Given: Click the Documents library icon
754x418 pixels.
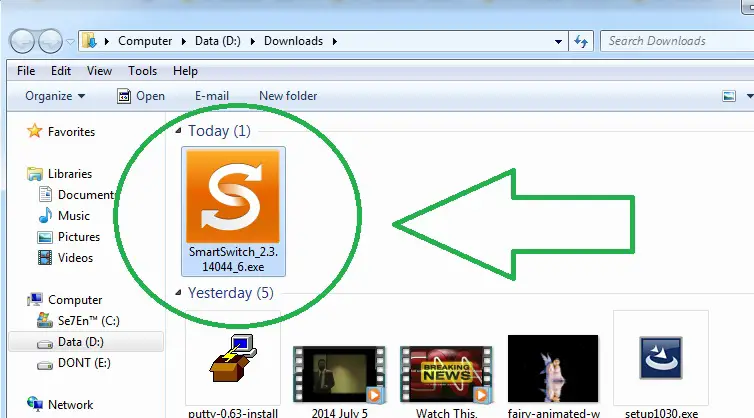Looking at the screenshot, I should 45,194.
